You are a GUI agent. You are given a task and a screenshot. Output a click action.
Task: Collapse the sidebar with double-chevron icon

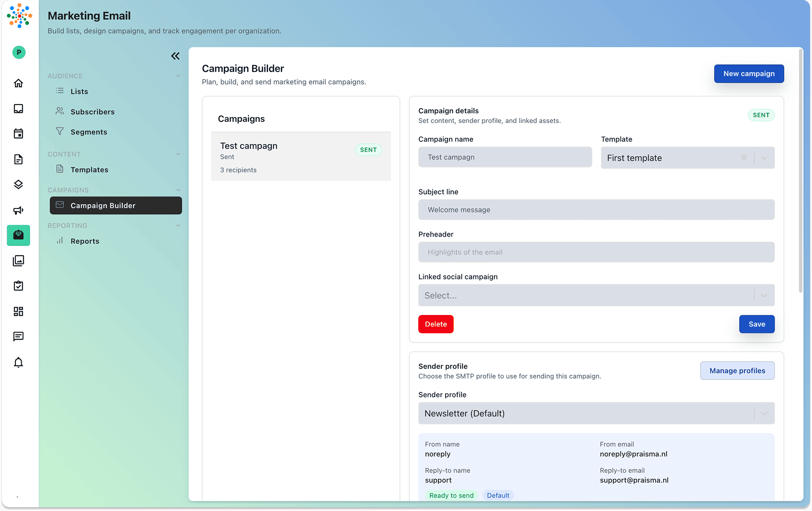175,56
